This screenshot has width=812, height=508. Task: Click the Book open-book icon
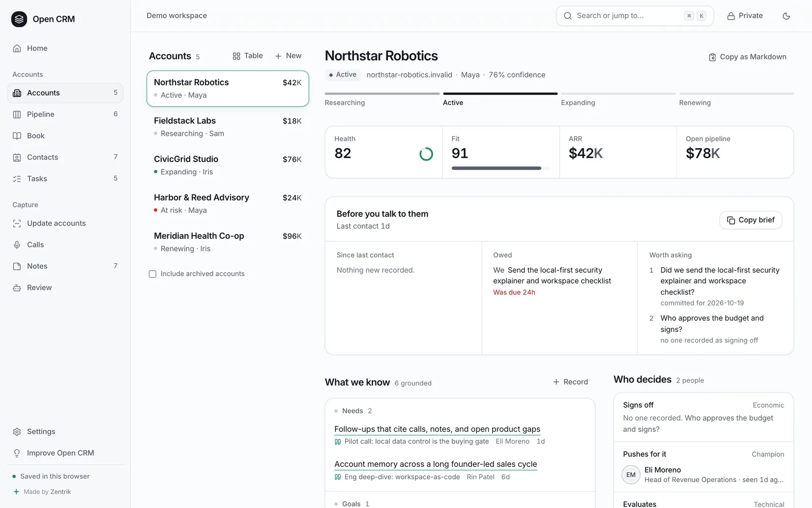point(17,136)
